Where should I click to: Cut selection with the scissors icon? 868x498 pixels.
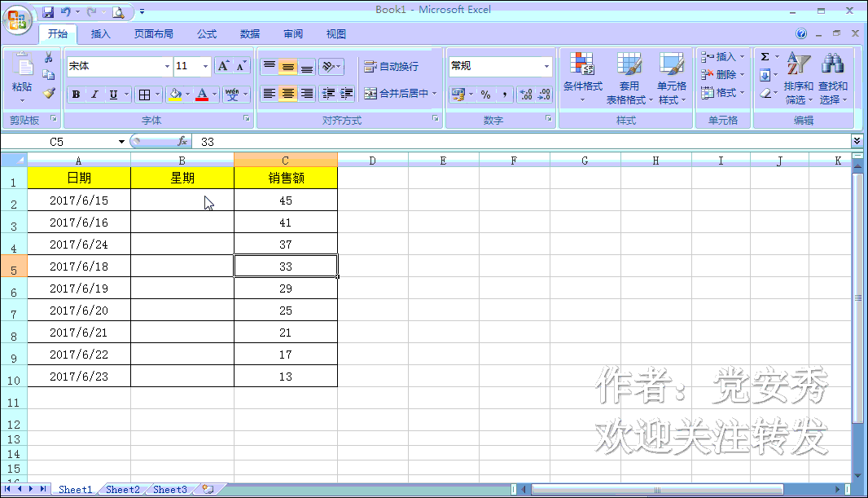coord(48,58)
